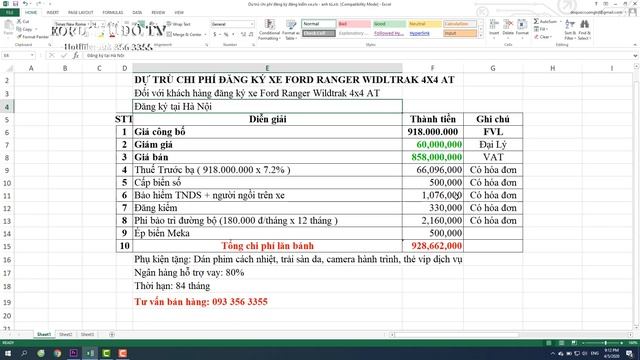The image size is (640, 360).
Task: Click the zoom slider in status bar
Action: pos(606,343)
